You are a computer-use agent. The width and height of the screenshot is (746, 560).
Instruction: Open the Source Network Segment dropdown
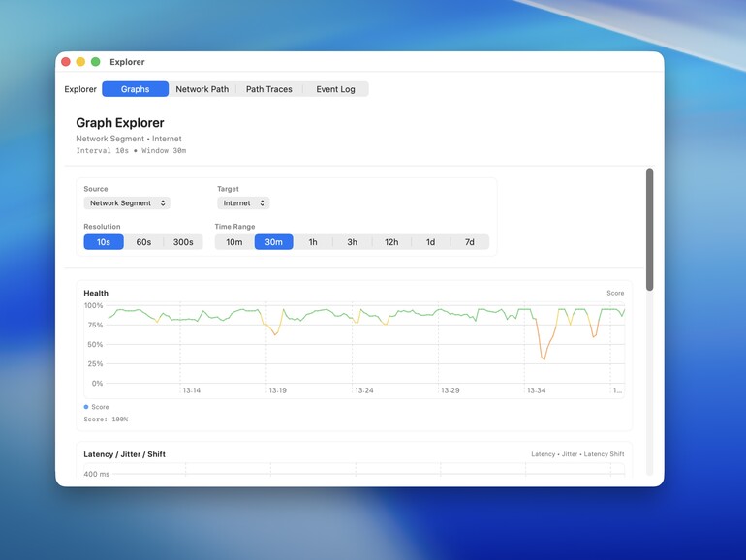pyautogui.click(x=127, y=203)
